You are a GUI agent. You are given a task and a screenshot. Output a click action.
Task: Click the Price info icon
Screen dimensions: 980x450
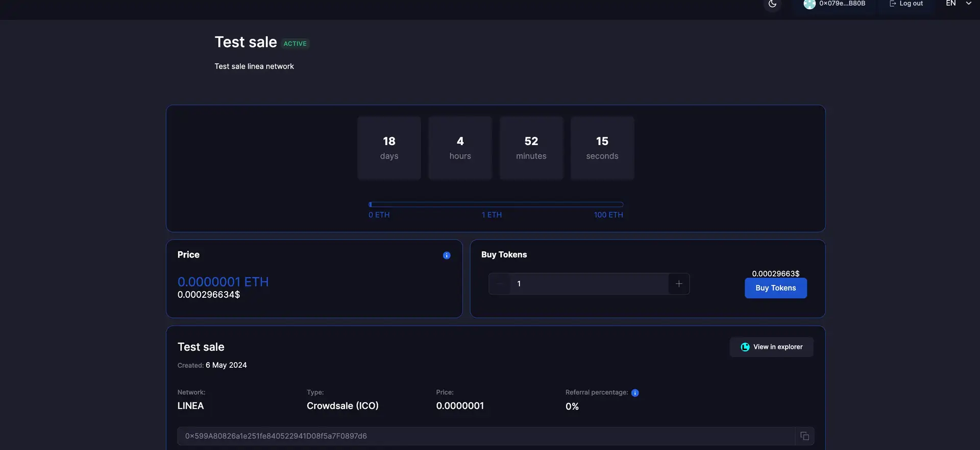click(x=447, y=255)
